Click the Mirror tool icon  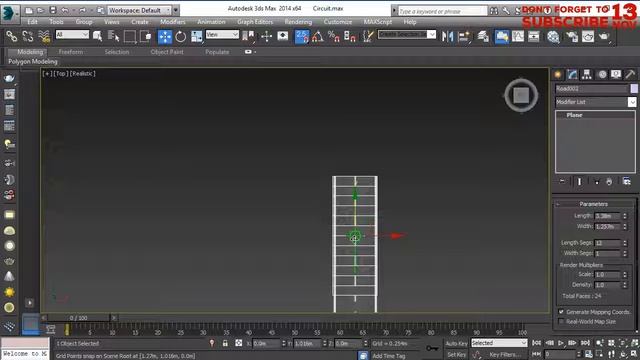(447, 37)
